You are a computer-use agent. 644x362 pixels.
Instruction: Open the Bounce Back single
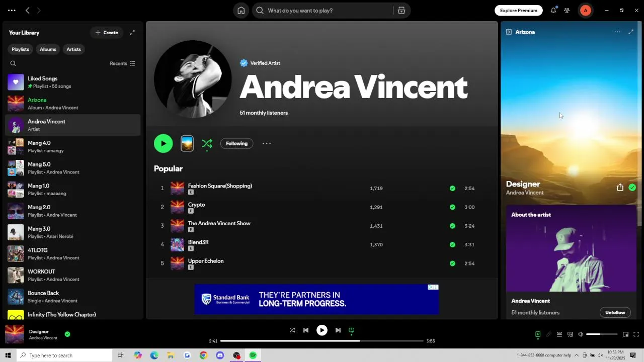point(73,297)
